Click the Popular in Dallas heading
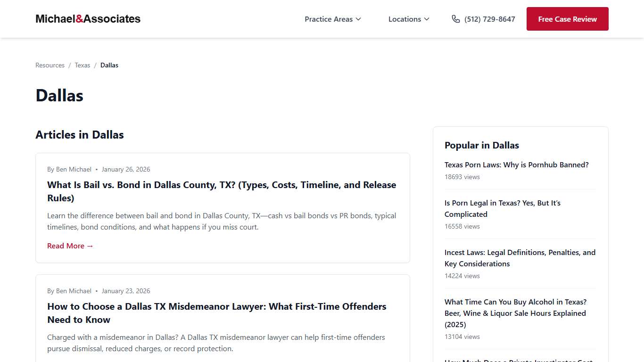Viewport: 644px width, 362px height. click(482, 145)
